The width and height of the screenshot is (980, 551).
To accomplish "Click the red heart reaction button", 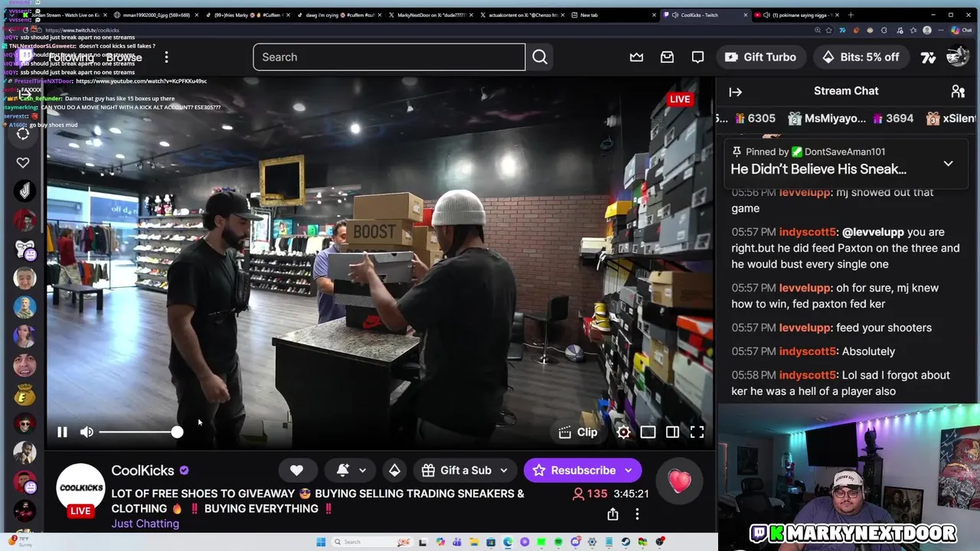I will point(679,481).
